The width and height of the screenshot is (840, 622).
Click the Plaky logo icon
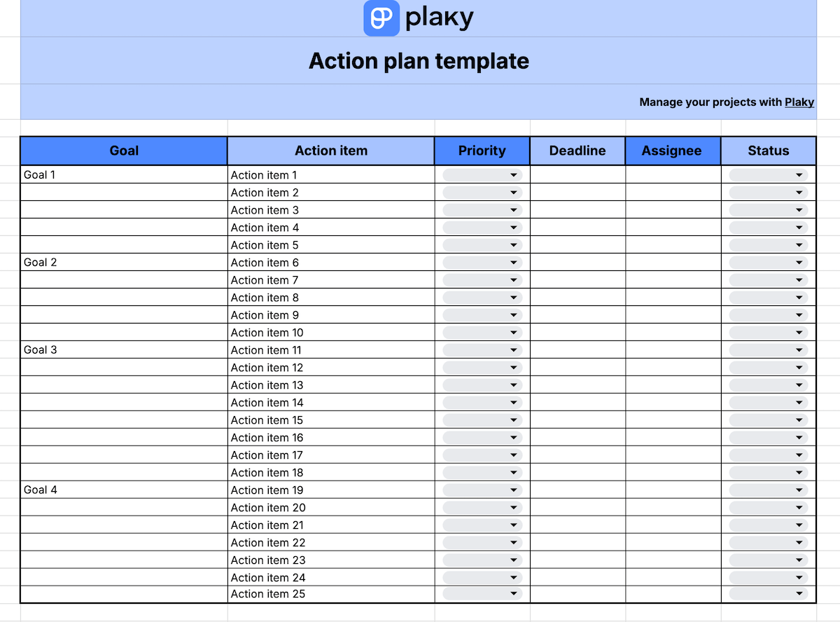(381, 18)
